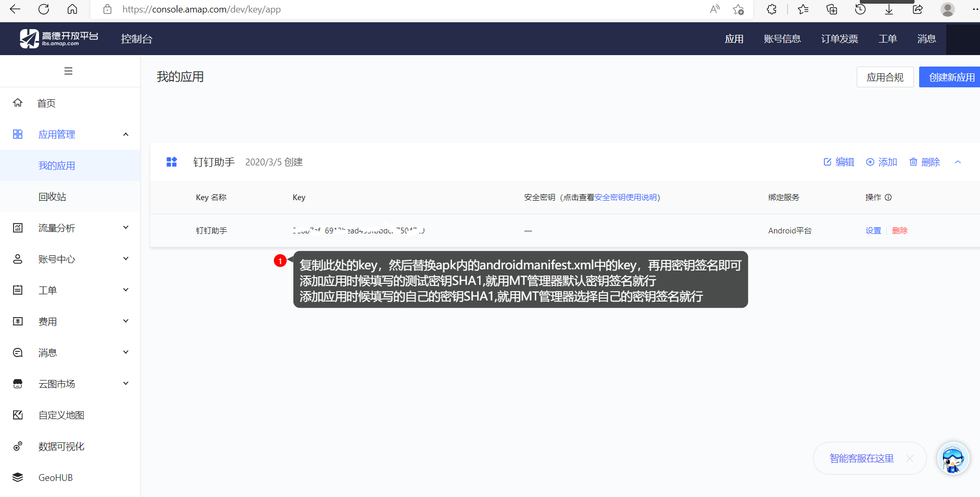Click the grid icon beside 应用管理

(18, 134)
